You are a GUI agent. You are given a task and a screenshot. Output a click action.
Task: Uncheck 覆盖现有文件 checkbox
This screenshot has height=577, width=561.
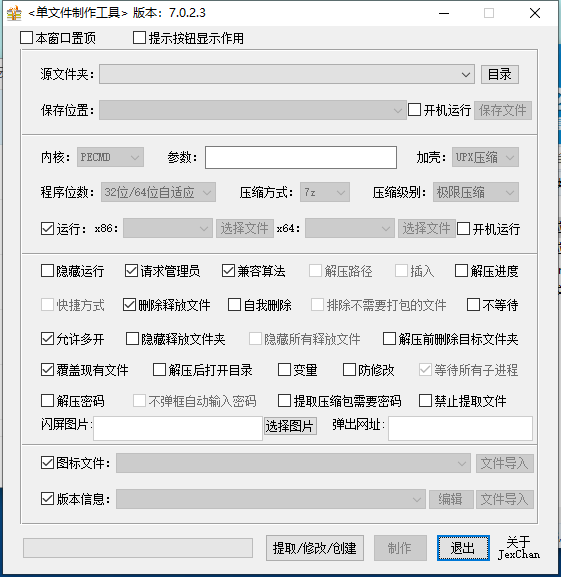coord(47,370)
